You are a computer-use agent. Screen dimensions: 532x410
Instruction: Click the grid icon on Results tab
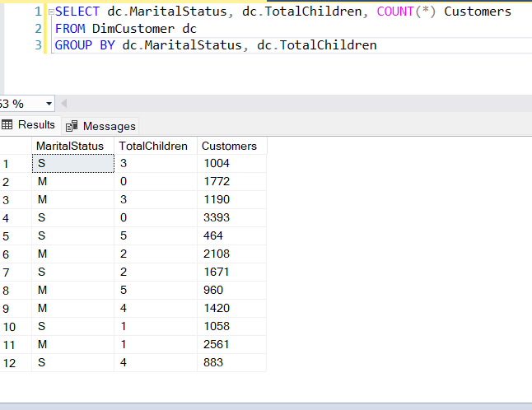click(8, 125)
